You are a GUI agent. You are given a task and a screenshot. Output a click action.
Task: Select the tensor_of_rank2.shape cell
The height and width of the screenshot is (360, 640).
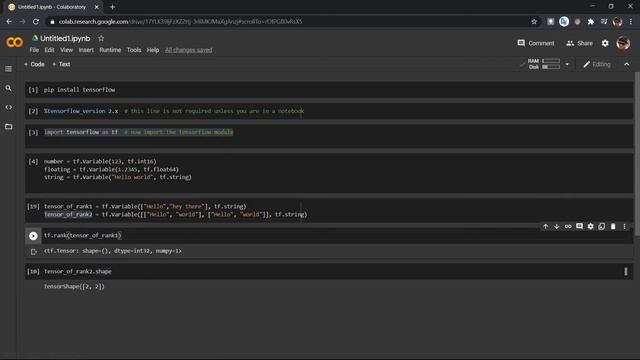tap(329, 271)
